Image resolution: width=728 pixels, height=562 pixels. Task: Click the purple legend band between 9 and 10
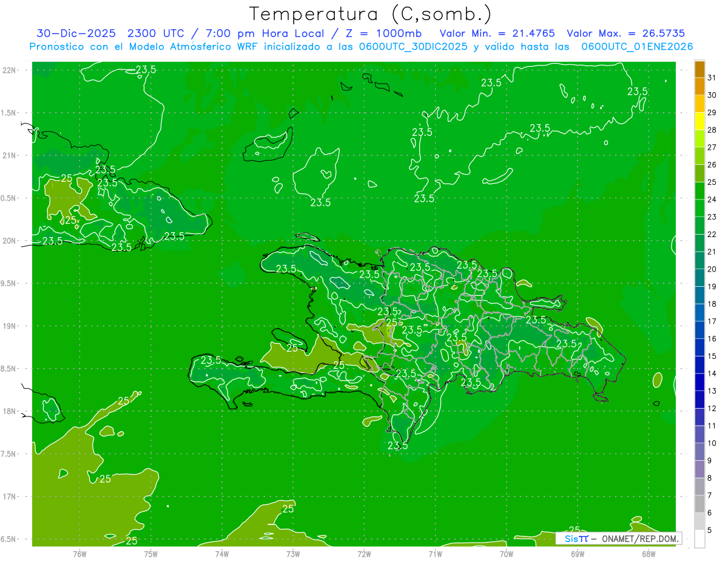(x=699, y=452)
